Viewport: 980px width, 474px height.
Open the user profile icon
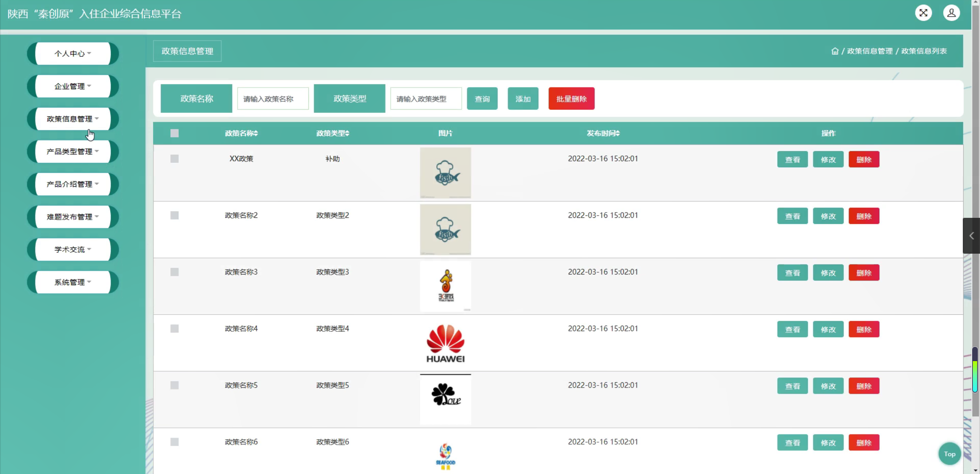click(x=951, y=13)
